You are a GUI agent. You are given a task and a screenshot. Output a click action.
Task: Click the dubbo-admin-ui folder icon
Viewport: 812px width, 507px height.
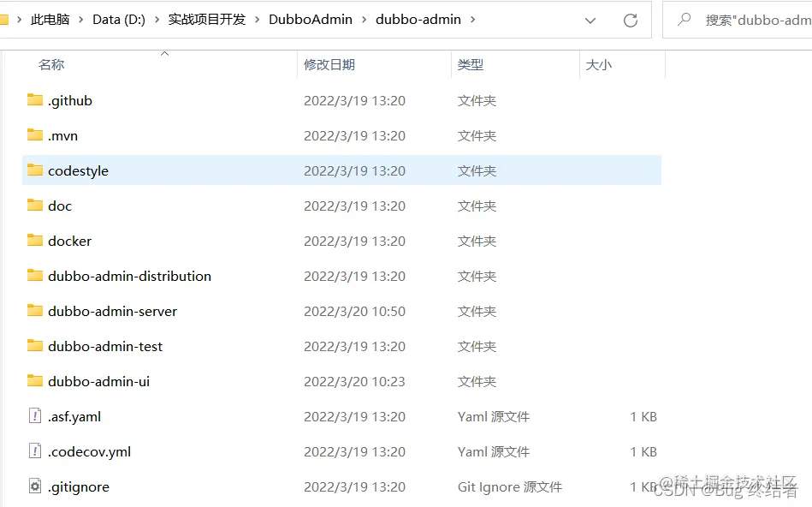[x=35, y=380]
